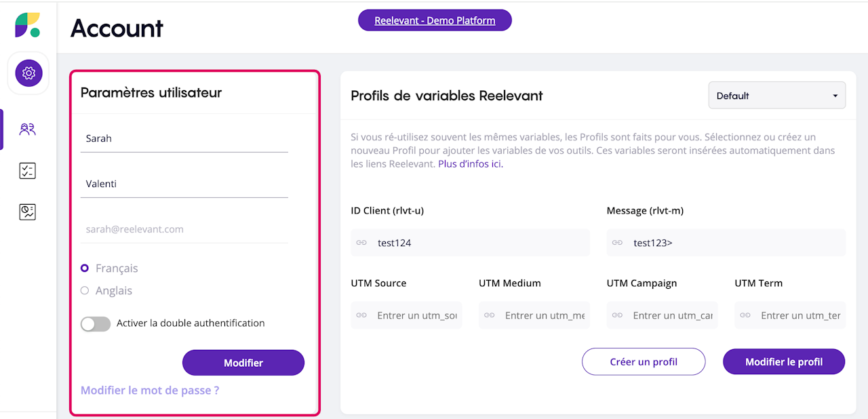
Task: Select the Français language option
Action: (85, 268)
